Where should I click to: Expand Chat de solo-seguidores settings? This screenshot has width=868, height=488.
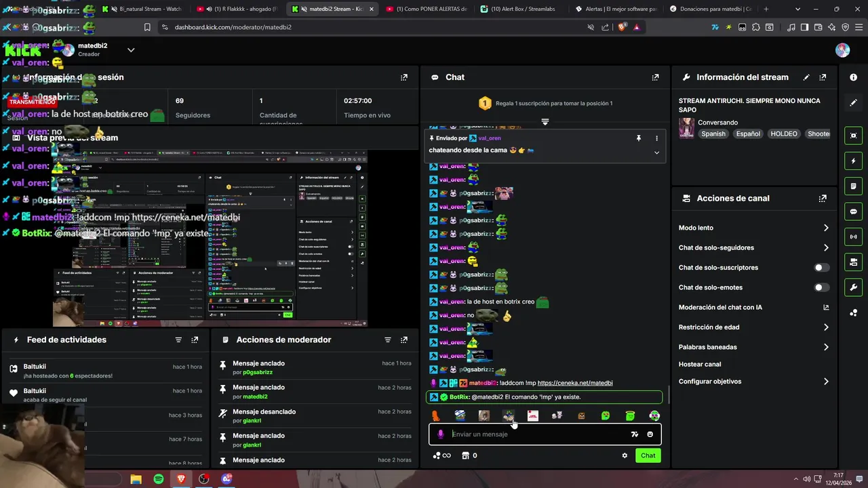pos(826,247)
